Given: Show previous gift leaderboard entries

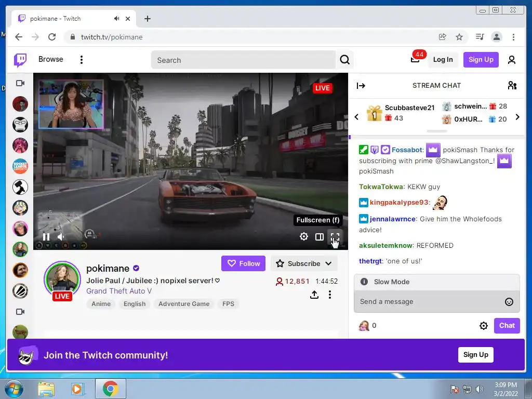Looking at the screenshot, I should click(x=356, y=117).
